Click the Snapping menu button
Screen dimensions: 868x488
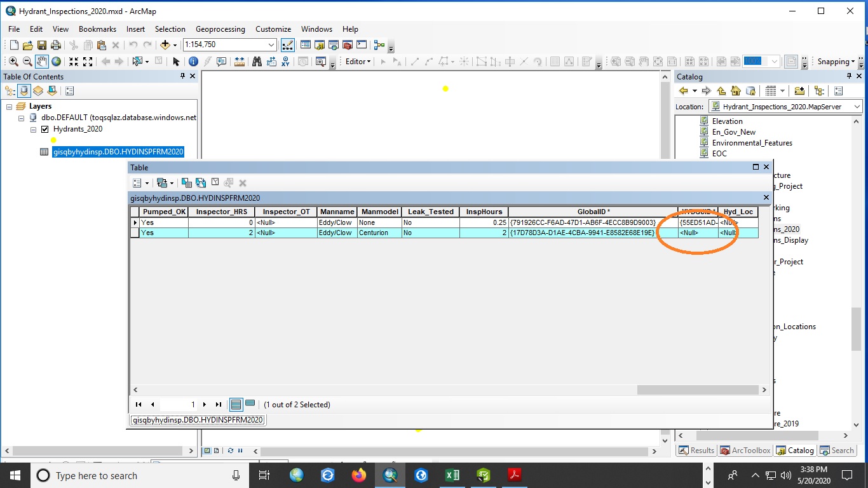tap(837, 62)
